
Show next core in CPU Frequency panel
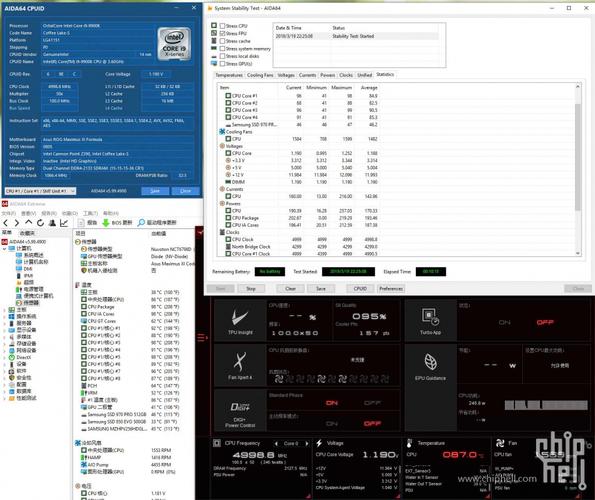(307, 443)
